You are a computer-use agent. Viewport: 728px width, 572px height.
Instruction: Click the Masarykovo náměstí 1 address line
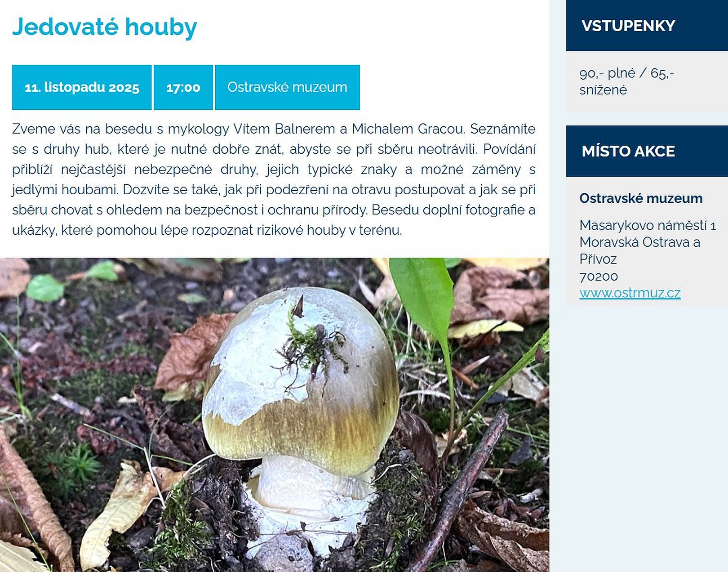tap(648, 225)
